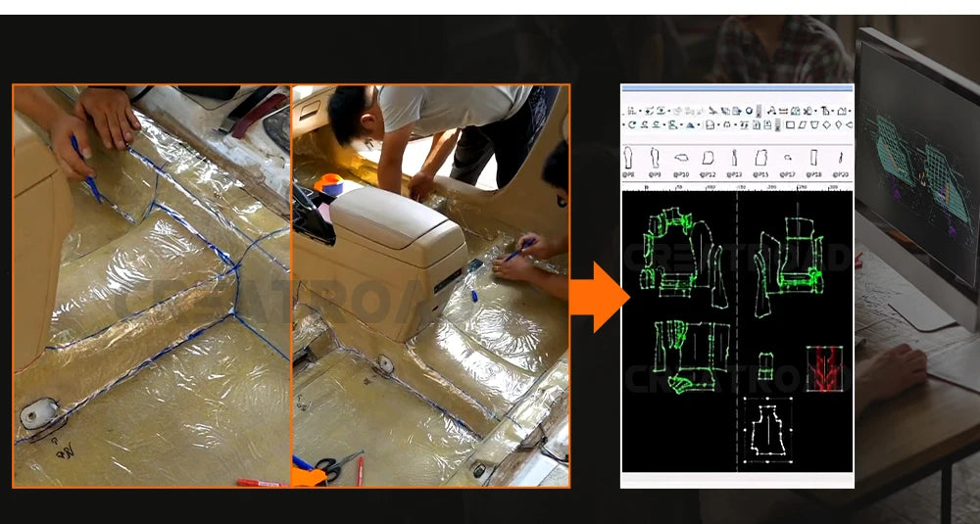The height and width of the screenshot is (524, 980).
Task: Pick the P12 pattern piece thumbnail
Action: (x=708, y=159)
